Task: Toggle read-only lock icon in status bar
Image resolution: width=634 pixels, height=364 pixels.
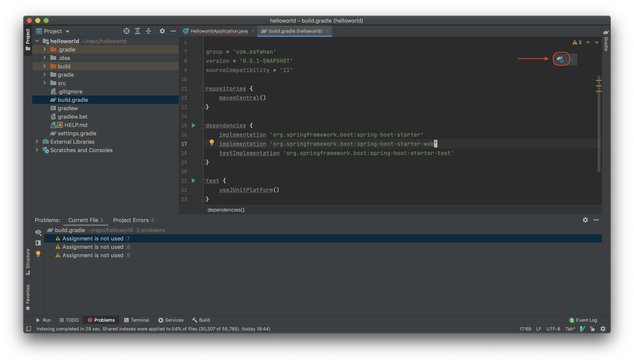Action: click(592, 329)
